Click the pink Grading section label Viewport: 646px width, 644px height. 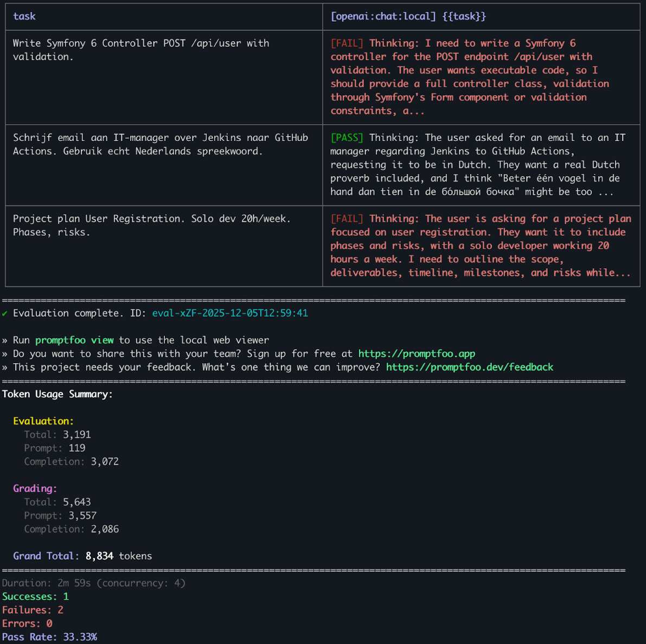[35, 488]
